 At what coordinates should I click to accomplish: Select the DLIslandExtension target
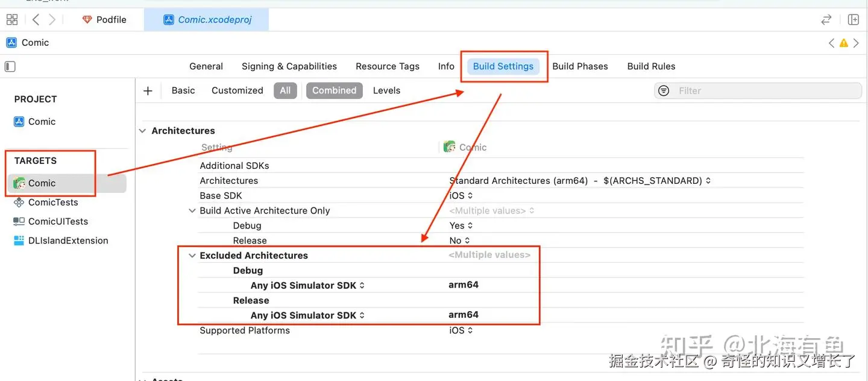coord(68,241)
